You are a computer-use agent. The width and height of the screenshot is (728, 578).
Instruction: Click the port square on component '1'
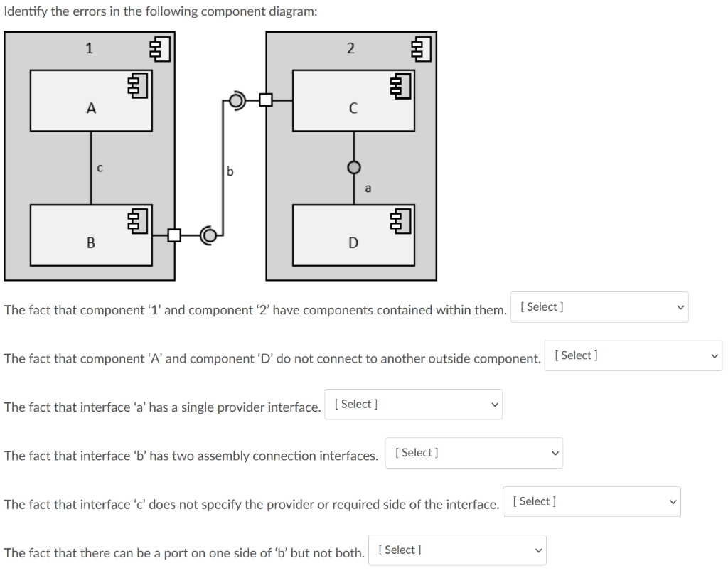(174, 235)
